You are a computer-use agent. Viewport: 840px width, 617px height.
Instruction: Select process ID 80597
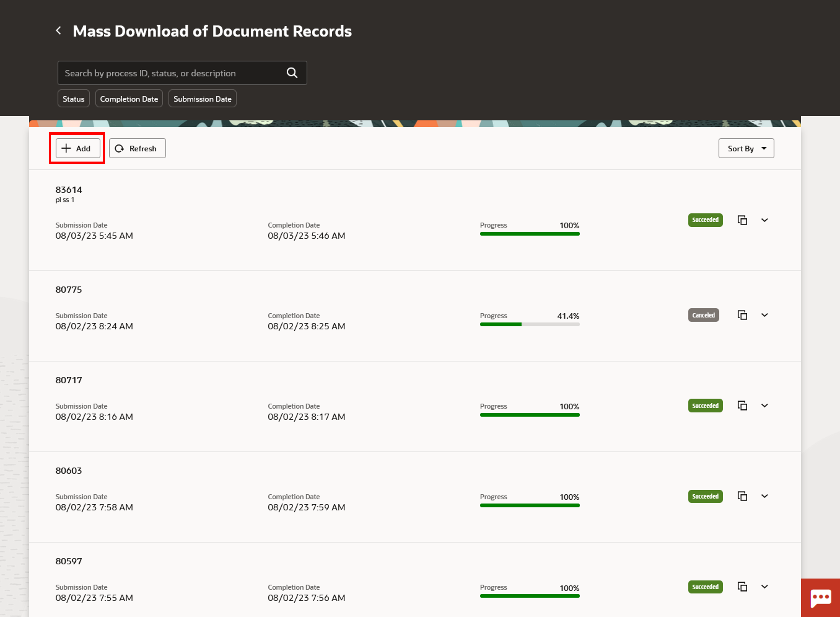(x=69, y=561)
